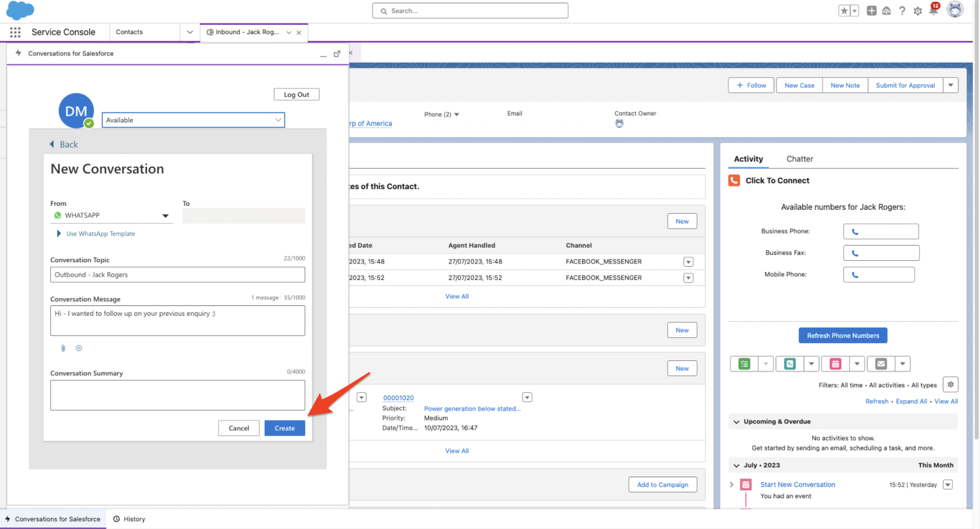Screen dimensions: 980x529
Task: Expand the Start New Conversation event row
Action: [x=732, y=485]
